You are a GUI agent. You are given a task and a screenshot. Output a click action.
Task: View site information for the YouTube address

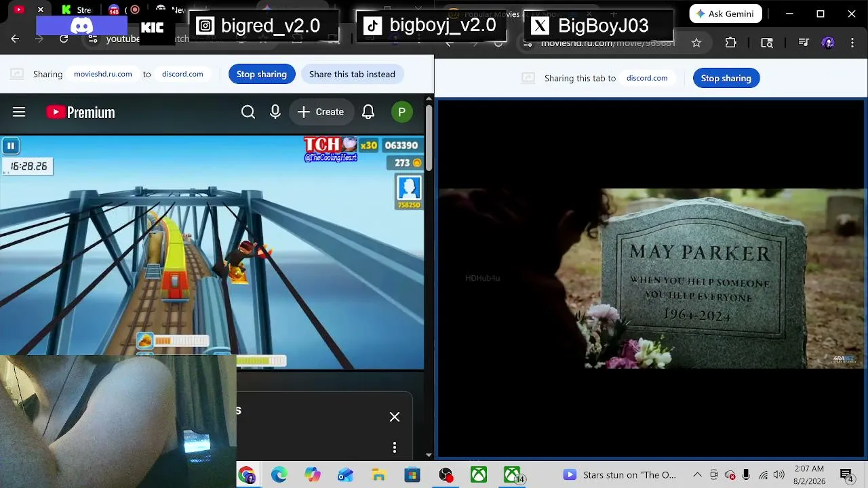pyautogui.click(x=94, y=39)
